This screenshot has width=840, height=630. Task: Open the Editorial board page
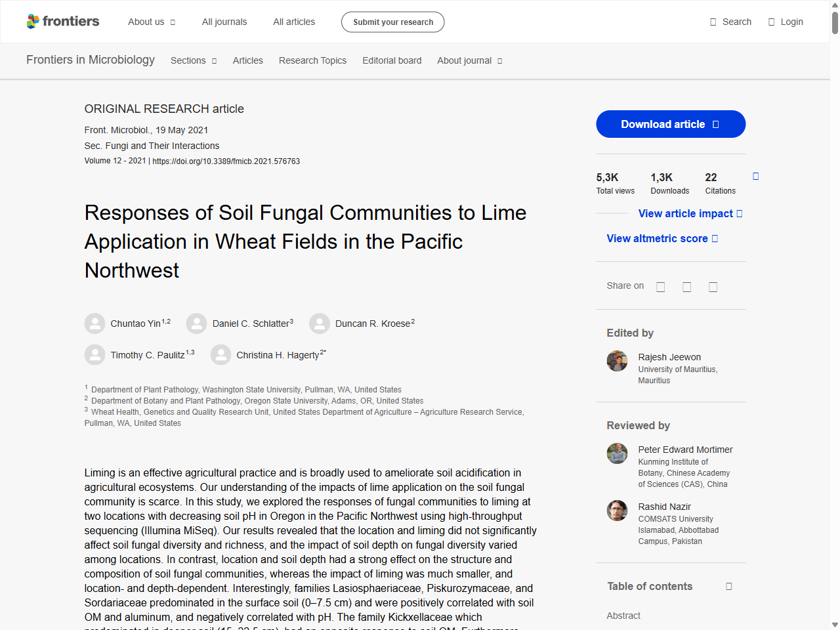tap(392, 60)
